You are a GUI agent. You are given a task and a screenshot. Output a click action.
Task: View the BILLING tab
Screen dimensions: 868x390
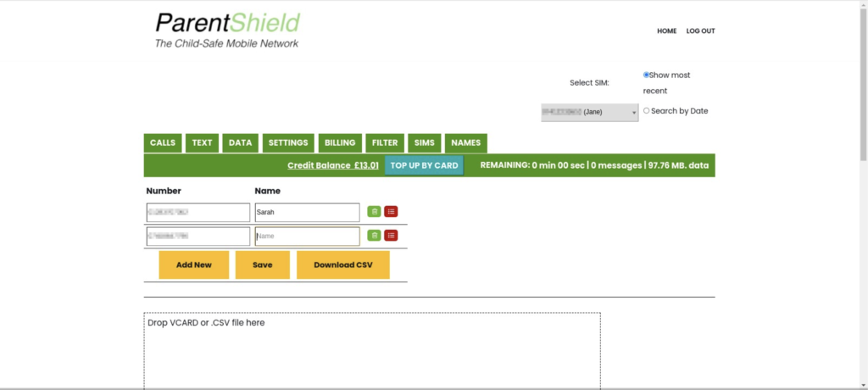(x=340, y=143)
